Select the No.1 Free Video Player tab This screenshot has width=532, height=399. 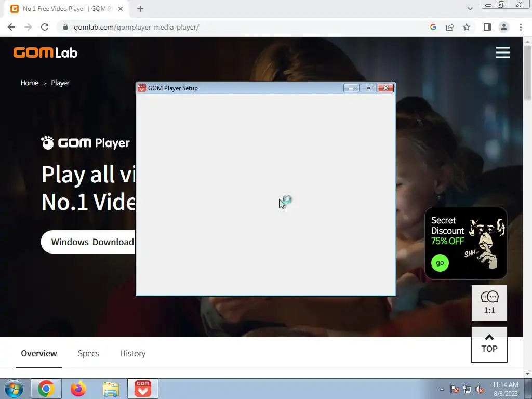(67, 9)
